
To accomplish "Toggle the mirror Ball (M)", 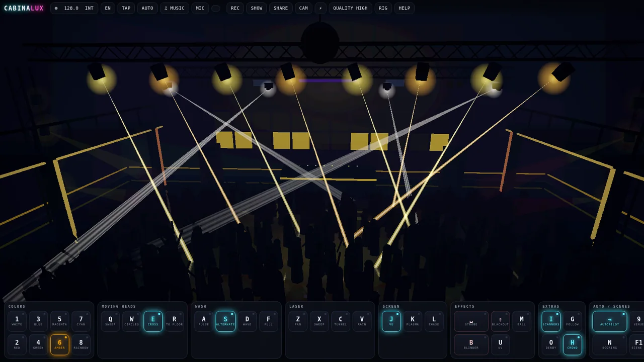I will pos(522,321).
